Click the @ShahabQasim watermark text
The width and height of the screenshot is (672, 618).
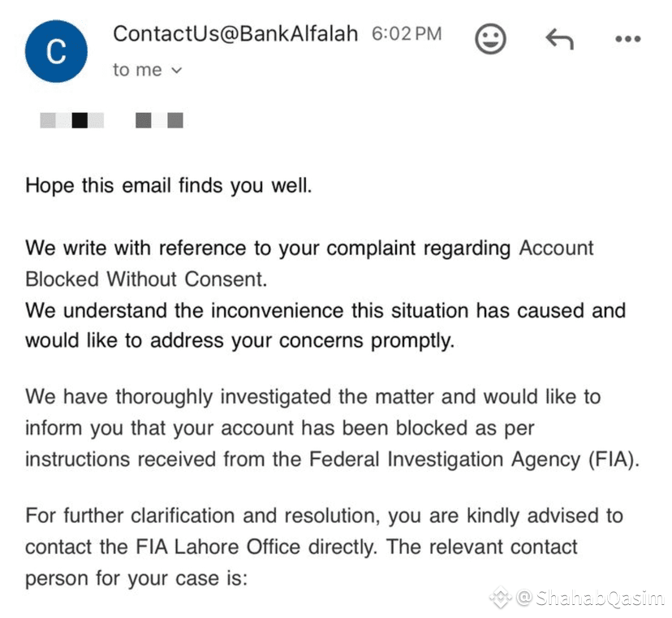(x=591, y=598)
